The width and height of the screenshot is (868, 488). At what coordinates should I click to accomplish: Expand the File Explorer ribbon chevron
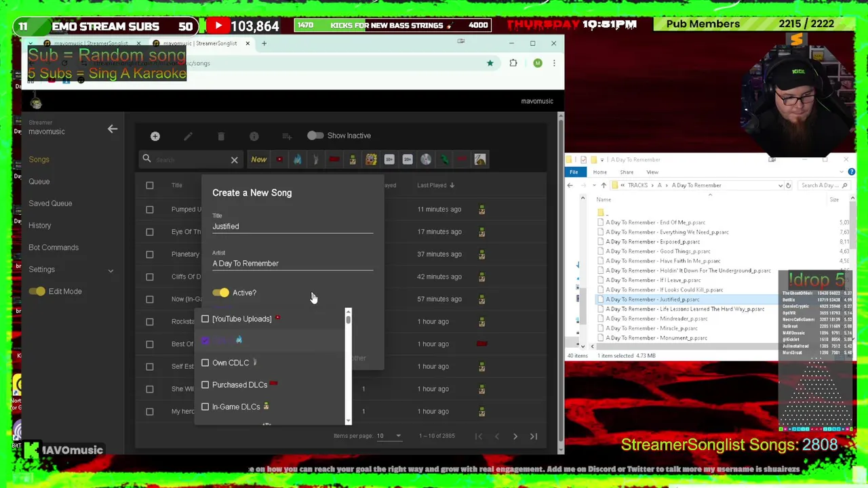pos(842,172)
